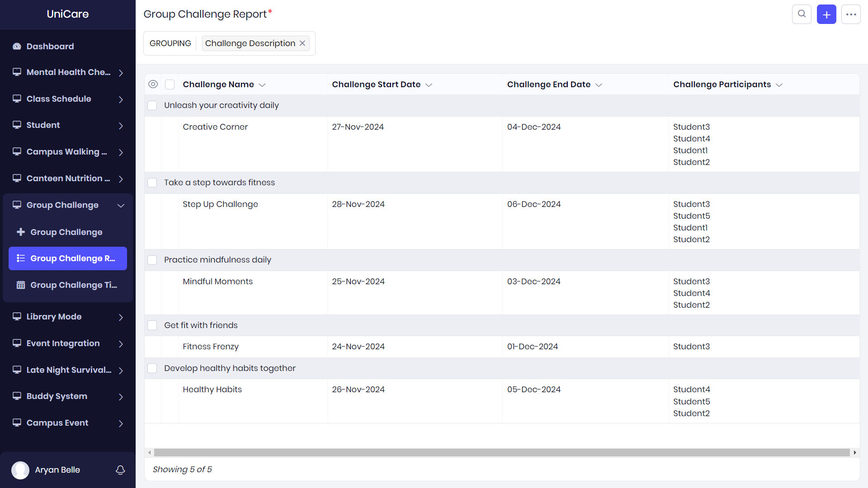The height and width of the screenshot is (488, 868).
Task: Open the Buddy System sidebar menu
Action: coord(68,396)
